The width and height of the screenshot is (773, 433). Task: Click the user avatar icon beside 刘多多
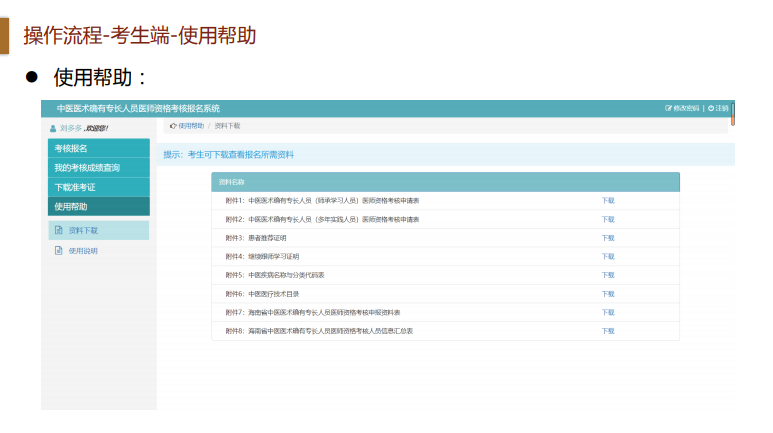click(x=53, y=128)
